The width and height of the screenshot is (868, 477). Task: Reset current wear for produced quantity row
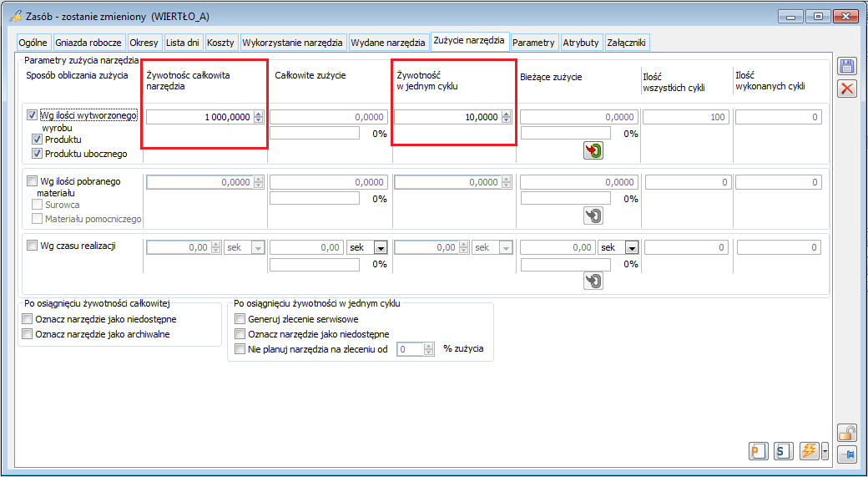tap(593, 150)
